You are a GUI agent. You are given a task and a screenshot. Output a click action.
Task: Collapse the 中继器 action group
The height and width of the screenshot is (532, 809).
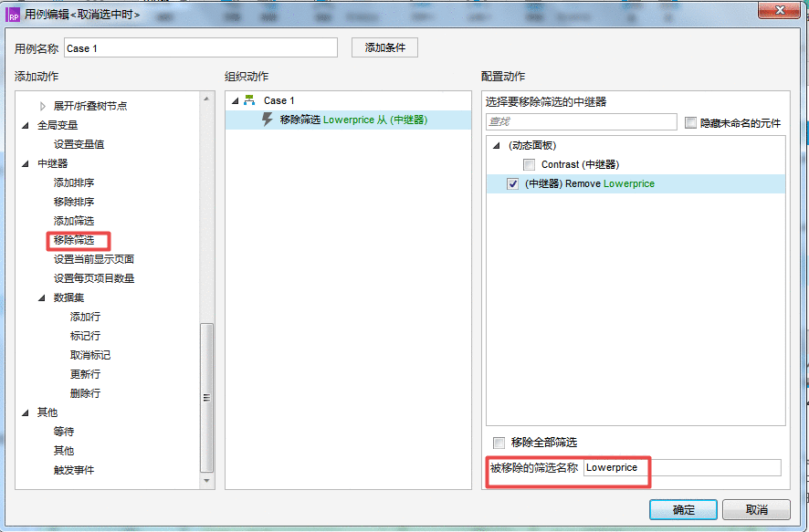pos(26,163)
